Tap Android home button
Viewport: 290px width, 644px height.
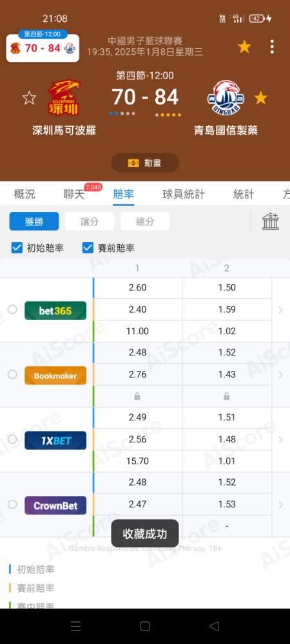(145, 626)
